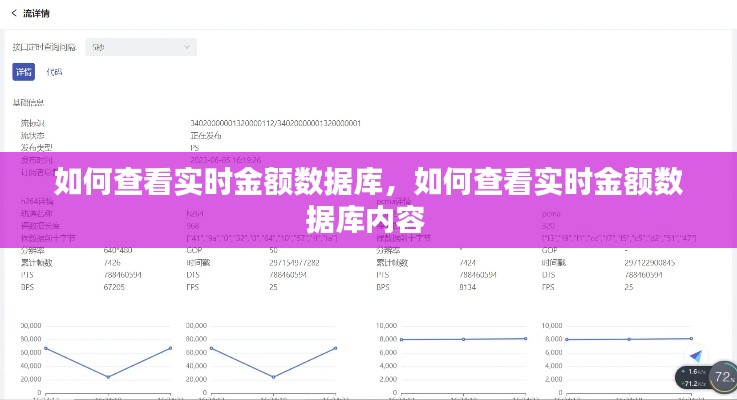Viewport: 737px width, 400px height.
Task: Switch to the 代码 tab
Action: pos(54,72)
